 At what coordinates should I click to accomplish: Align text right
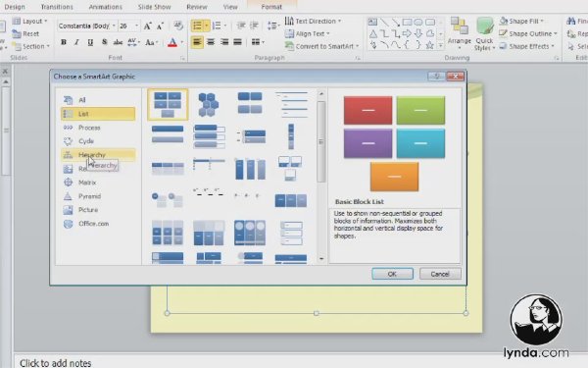pos(224,42)
